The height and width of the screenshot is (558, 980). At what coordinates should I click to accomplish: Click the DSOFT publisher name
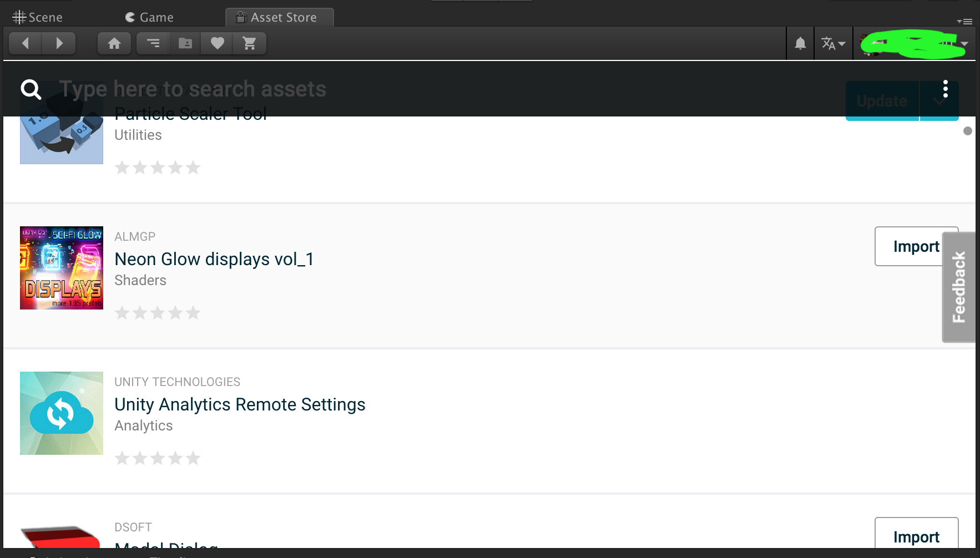pos(133,527)
